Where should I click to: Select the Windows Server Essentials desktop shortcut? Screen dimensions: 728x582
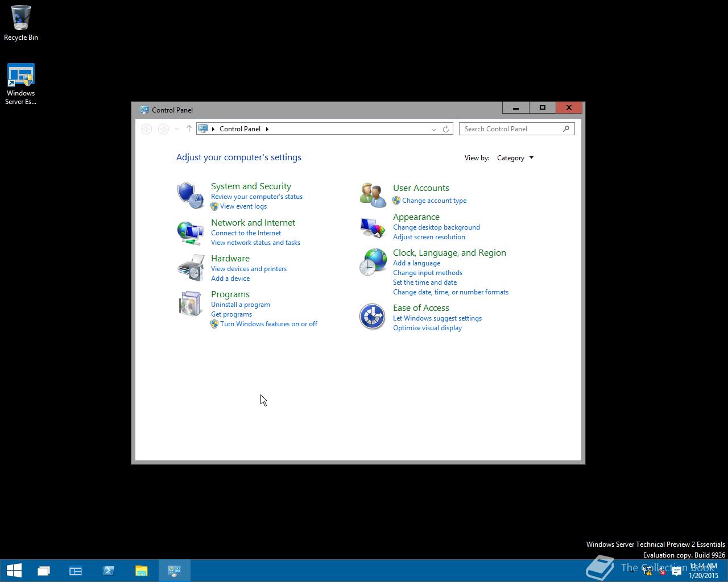pos(21,84)
